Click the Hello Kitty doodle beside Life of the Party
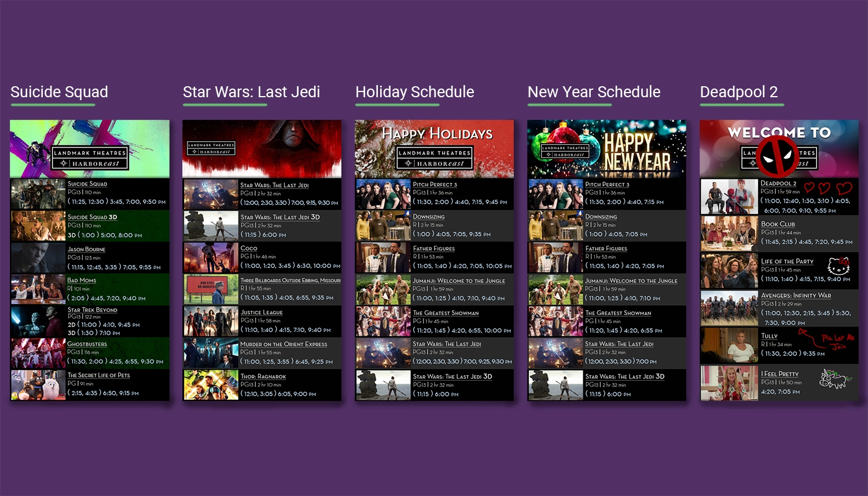Viewport: 868px width, 496px height. pyautogui.click(x=838, y=266)
